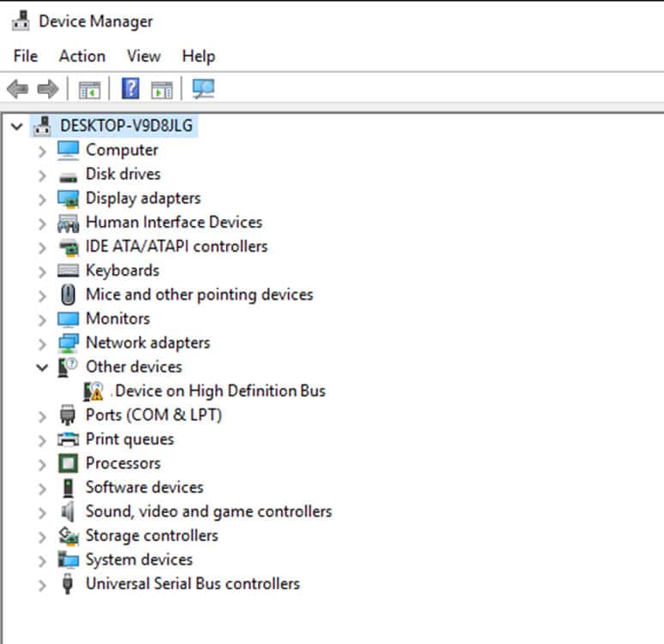Image resolution: width=664 pixels, height=644 pixels.
Task: Click the Forward arrow toolbar icon
Action: [x=48, y=88]
